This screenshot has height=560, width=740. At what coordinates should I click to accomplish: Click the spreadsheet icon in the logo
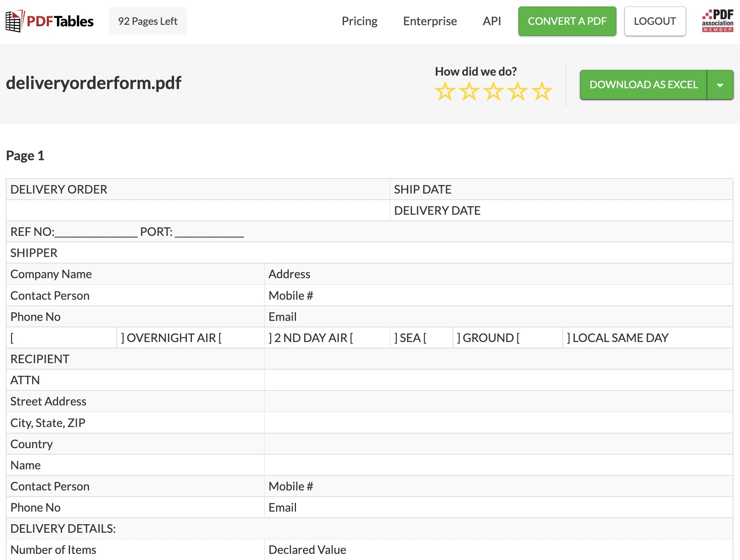click(13, 21)
